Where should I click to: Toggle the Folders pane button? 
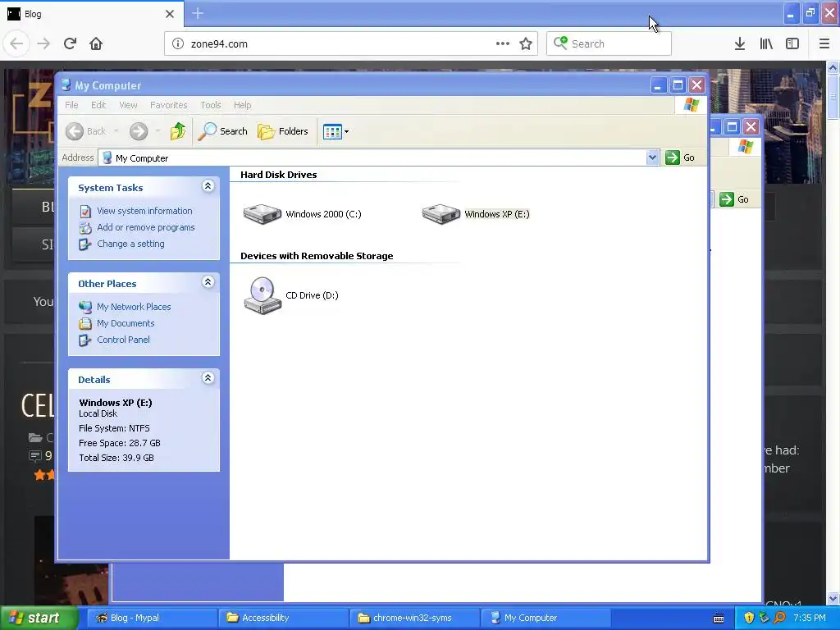pyautogui.click(x=283, y=131)
